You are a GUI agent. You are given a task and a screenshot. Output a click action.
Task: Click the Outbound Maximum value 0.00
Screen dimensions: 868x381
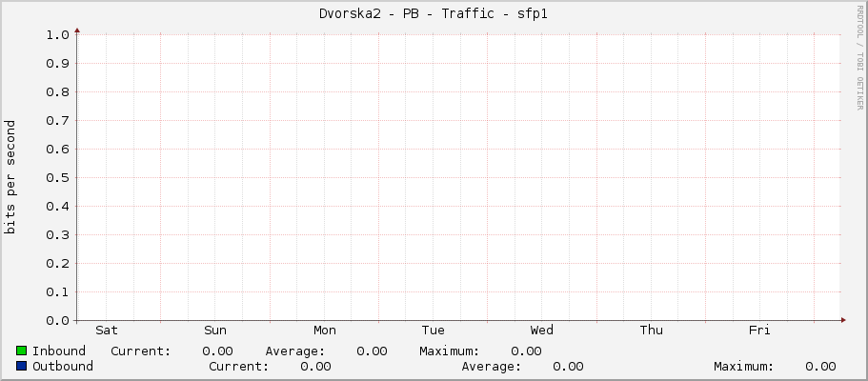820,367
